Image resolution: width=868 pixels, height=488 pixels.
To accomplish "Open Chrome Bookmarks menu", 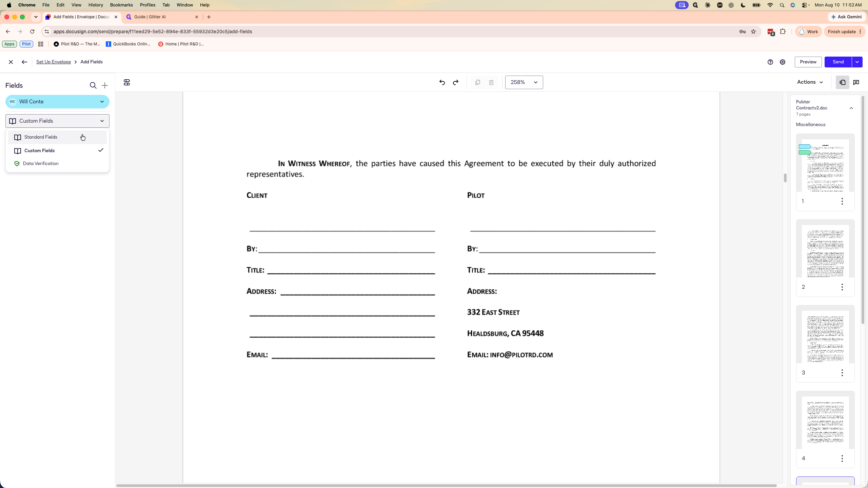I will [x=121, y=5].
